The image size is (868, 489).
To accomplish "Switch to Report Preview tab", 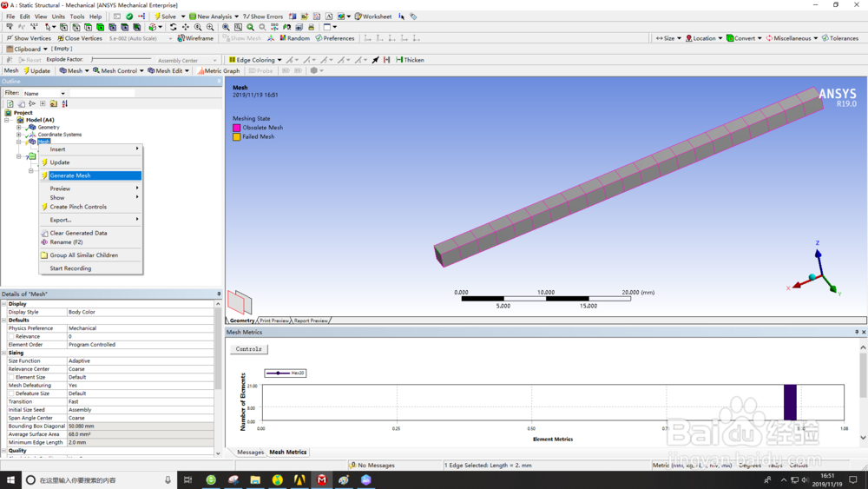I will pyautogui.click(x=311, y=320).
